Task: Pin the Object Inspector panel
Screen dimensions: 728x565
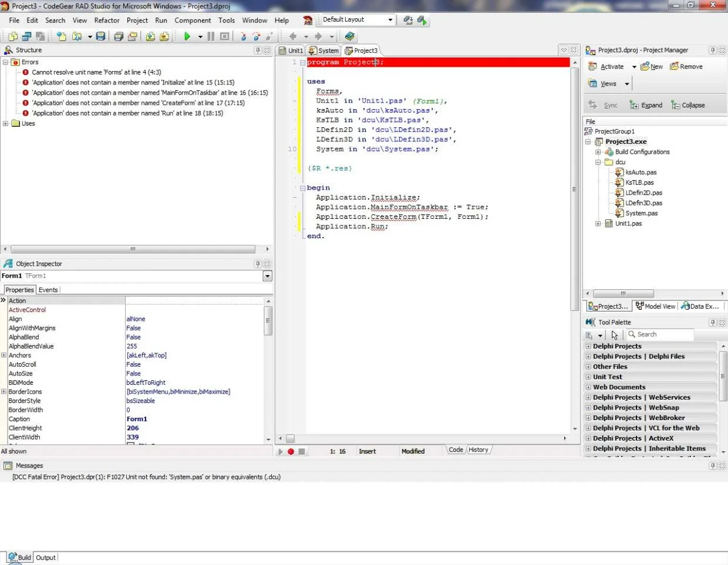Action: click(258, 264)
